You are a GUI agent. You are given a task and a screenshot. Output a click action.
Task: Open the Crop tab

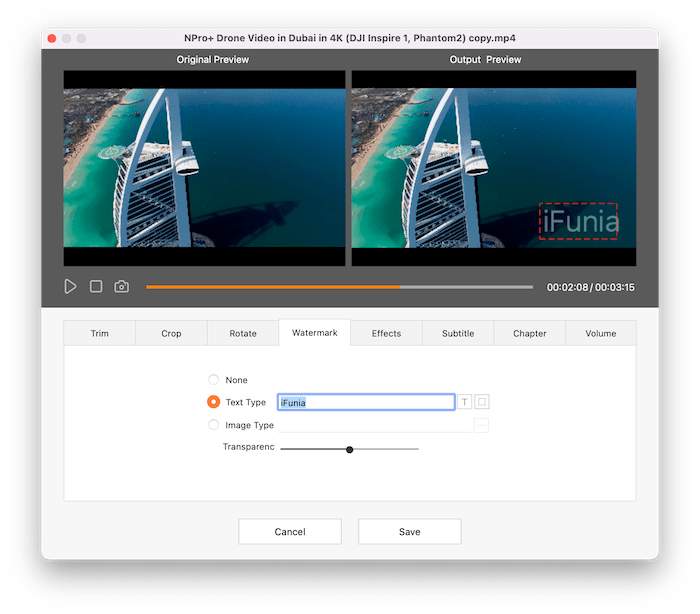pos(171,334)
